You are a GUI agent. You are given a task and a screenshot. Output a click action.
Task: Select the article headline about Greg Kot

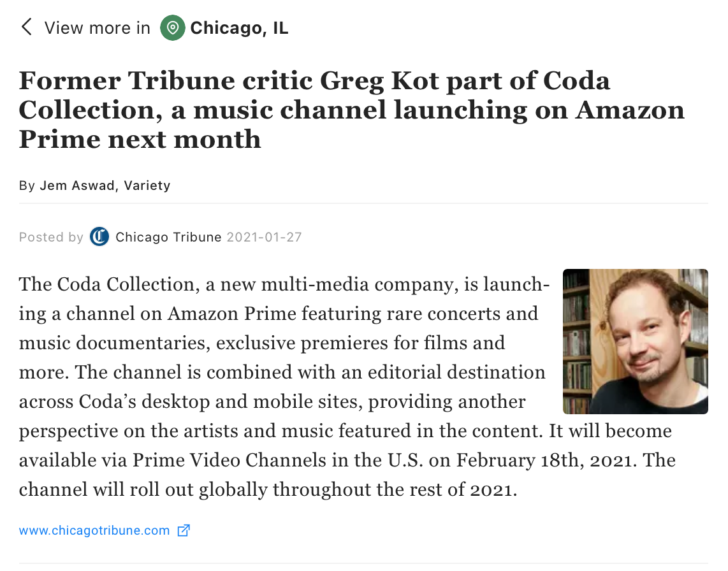coord(351,110)
